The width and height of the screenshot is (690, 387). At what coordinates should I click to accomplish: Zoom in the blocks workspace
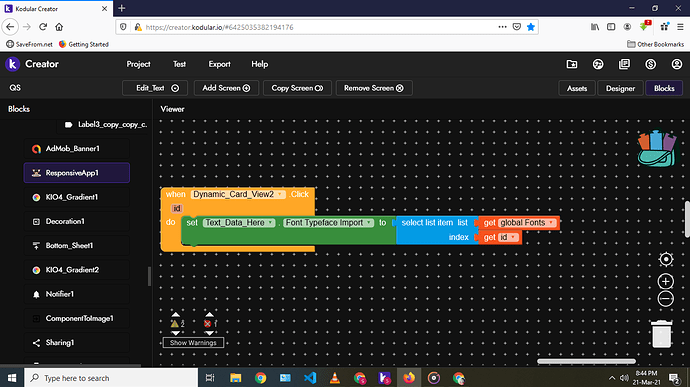(666, 281)
